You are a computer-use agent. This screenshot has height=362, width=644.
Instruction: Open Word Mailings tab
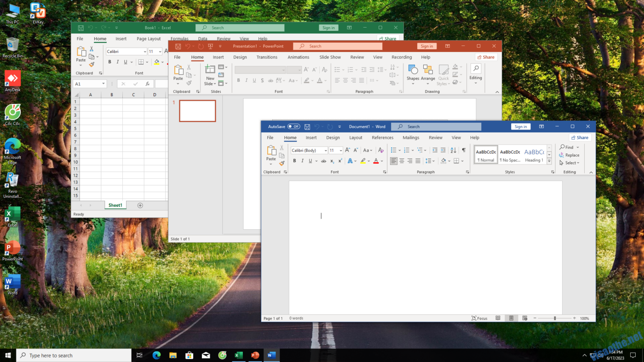point(411,138)
